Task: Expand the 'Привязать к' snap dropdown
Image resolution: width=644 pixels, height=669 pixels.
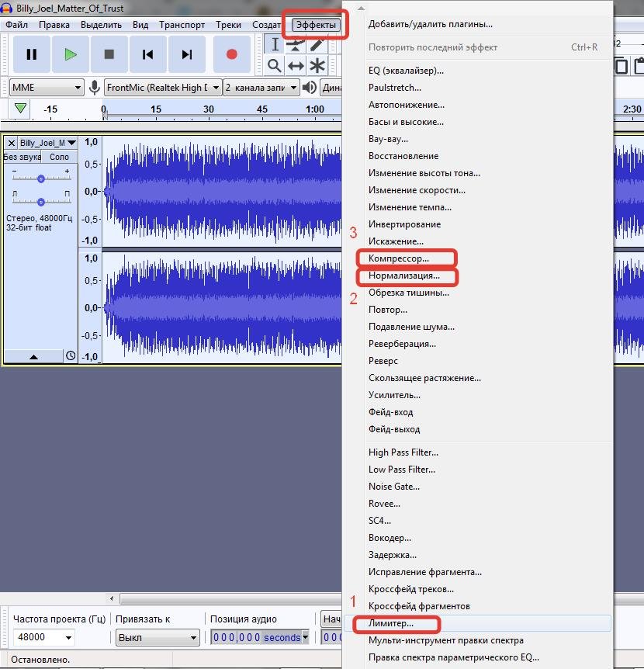Action: [158, 637]
